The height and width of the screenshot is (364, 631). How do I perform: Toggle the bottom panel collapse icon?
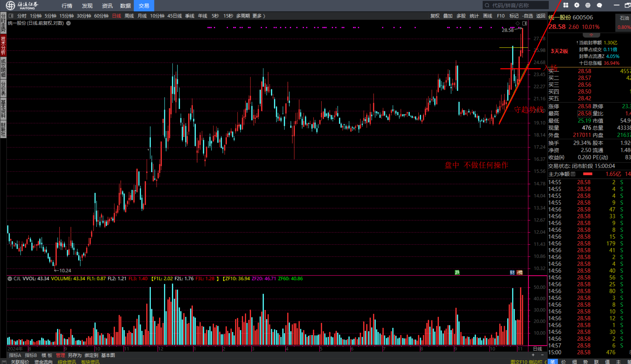[4, 362]
